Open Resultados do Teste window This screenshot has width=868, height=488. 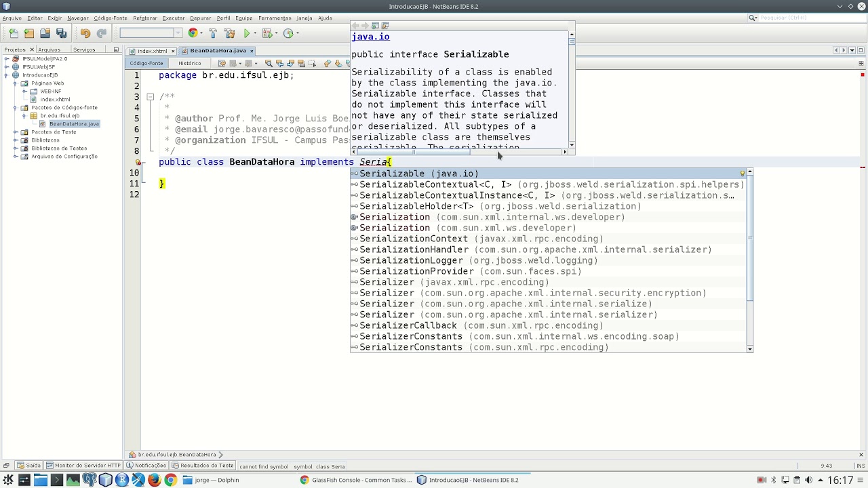(x=203, y=466)
